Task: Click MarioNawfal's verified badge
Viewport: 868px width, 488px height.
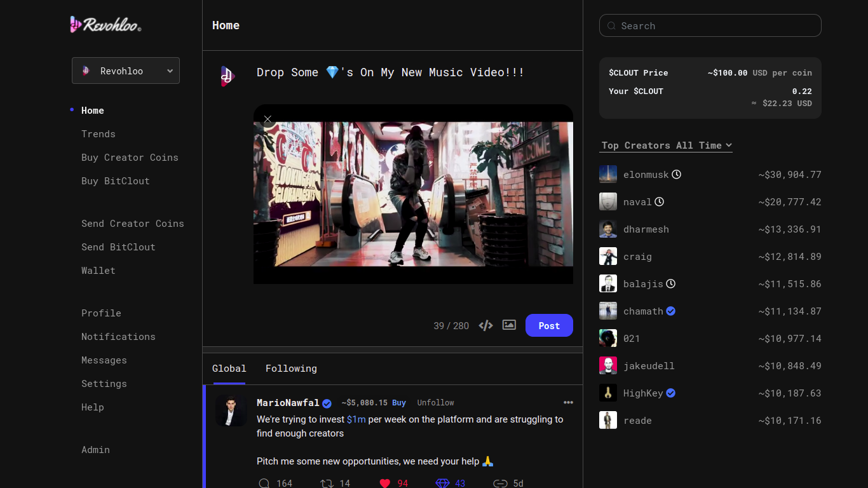Action: pyautogui.click(x=327, y=403)
